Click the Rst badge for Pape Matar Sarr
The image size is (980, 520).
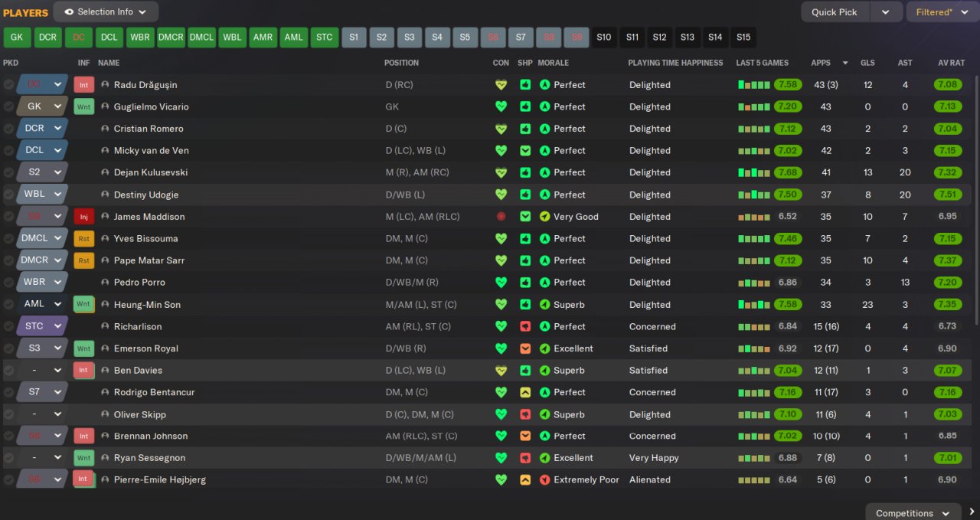coord(83,260)
